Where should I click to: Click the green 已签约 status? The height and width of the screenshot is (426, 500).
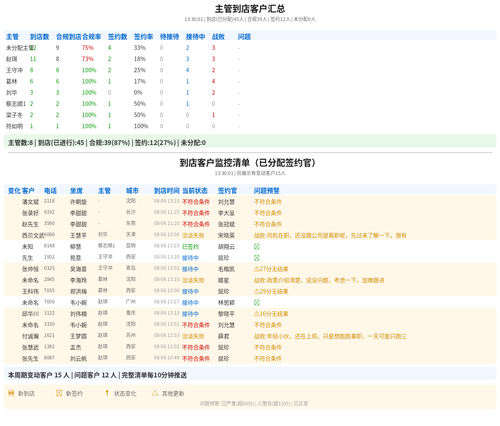pos(190,247)
